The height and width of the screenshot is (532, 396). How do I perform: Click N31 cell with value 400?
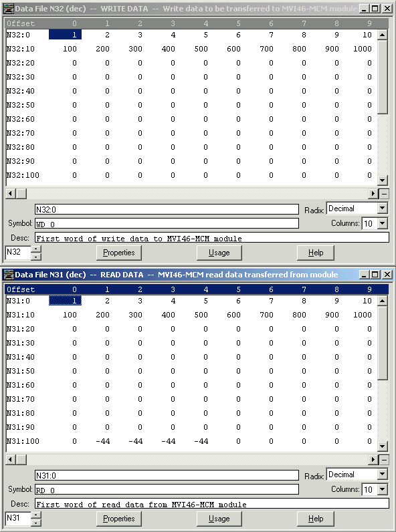[x=168, y=315]
